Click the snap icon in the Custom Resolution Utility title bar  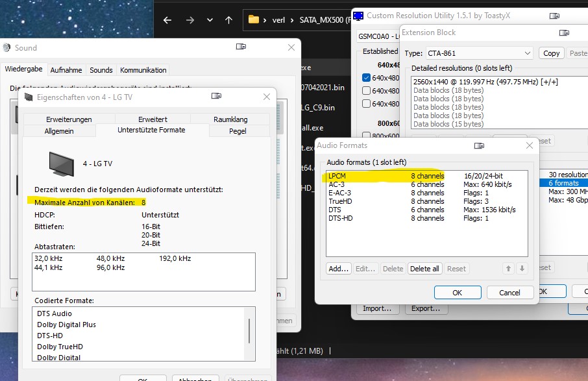[x=554, y=16]
